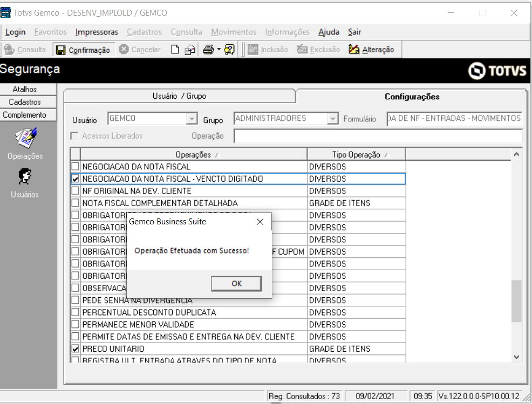This screenshot has height=404, width=532.
Task: Toggle the Acessos Liberados checkbox
Action: (74, 136)
